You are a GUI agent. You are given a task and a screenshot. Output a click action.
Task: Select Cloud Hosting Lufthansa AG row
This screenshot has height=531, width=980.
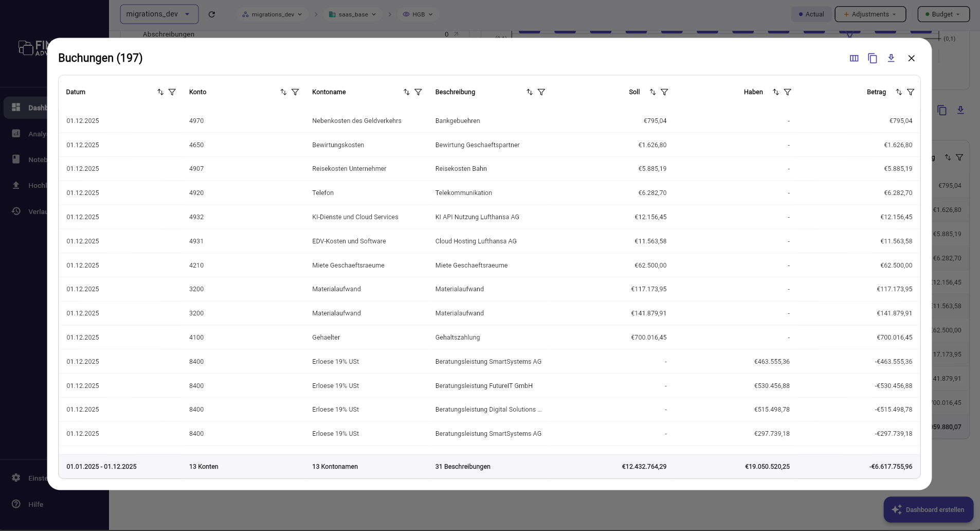(x=489, y=241)
